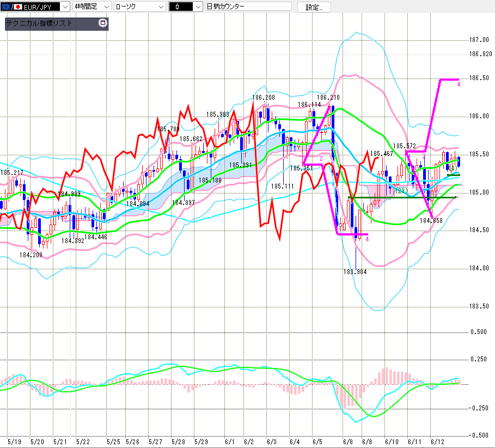Click the -0.500 MACD axis value
The height and width of the screenshot is (448, 495).
coord(478,435)
